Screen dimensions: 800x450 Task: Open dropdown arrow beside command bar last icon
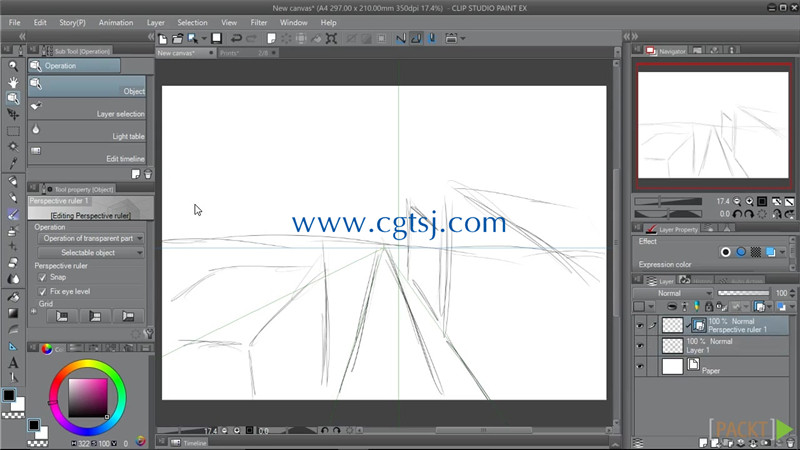(463, 38)
